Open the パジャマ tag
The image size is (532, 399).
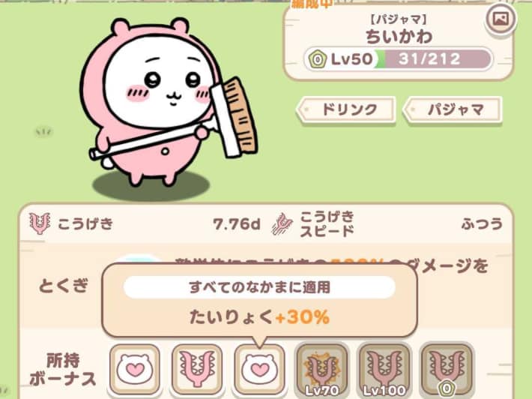tap(452, 109)
